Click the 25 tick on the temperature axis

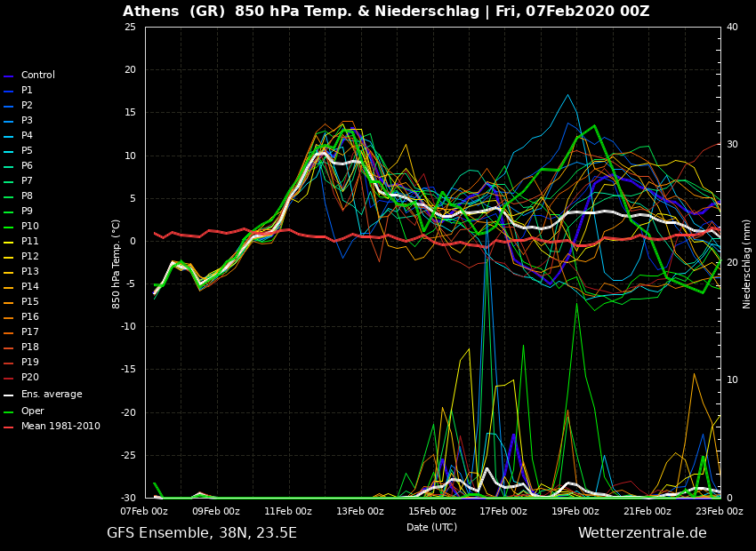coord(130,27)
